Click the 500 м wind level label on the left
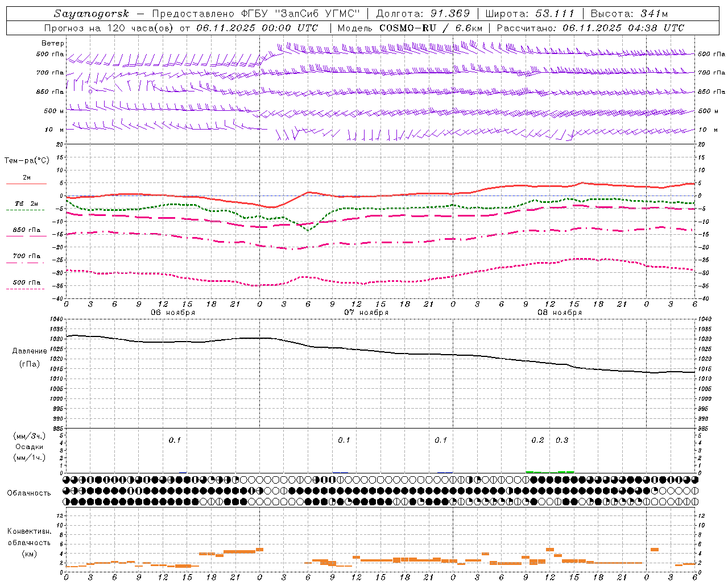Screen dimensions: 728x582 tap(54, 111)
